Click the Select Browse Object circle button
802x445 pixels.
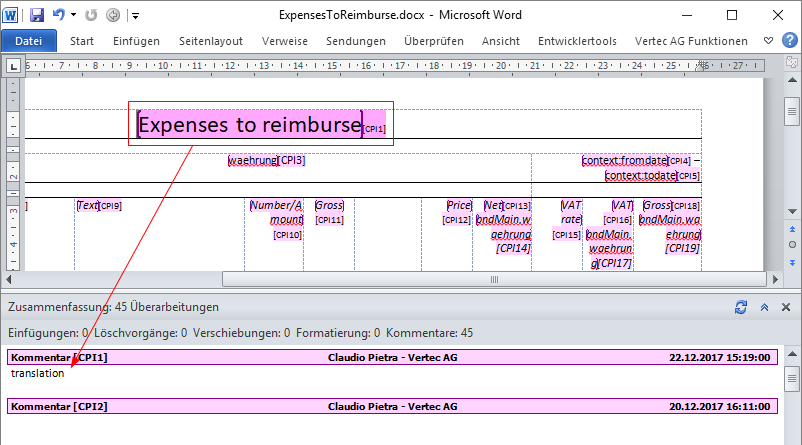coord(792,244)
